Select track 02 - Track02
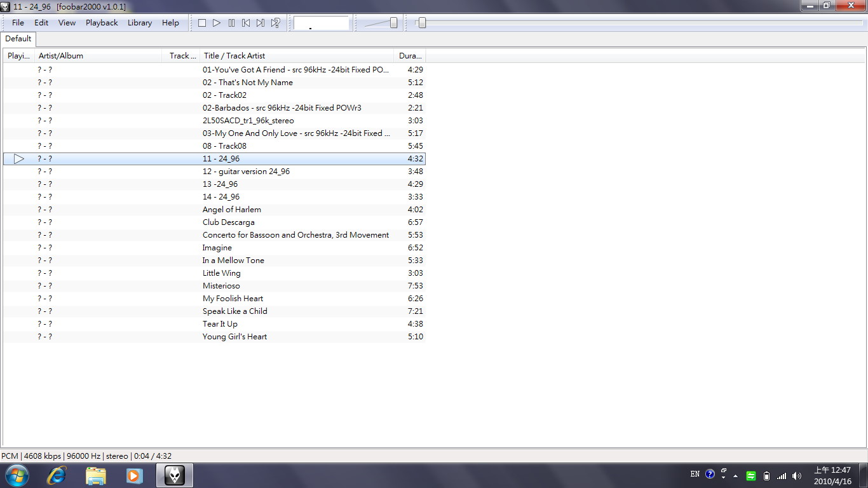This screenshot has width=868, height=488. pos(214,95)
